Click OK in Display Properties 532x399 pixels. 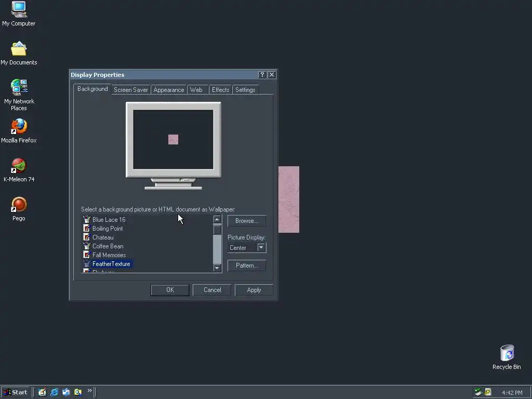click(170, 290)
